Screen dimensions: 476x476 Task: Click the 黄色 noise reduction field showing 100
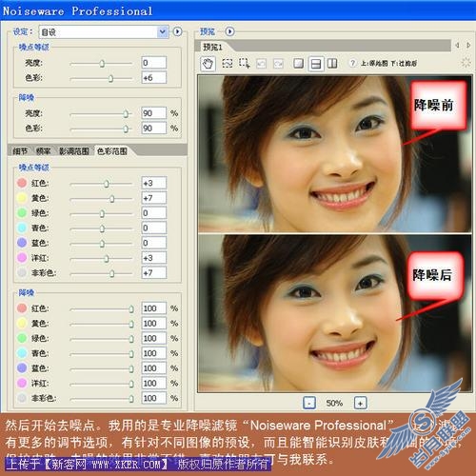coord(153,323)
